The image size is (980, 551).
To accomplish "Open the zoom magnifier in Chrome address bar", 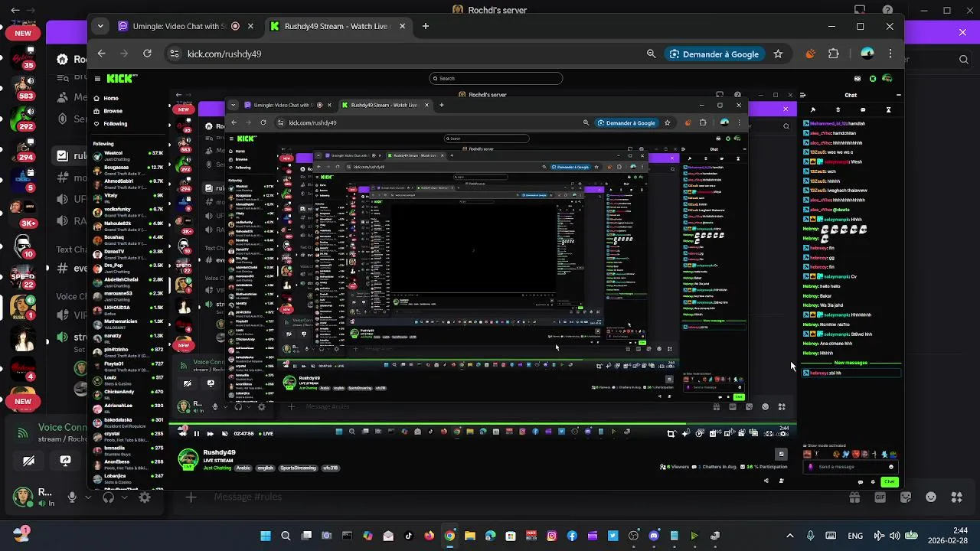I will (x=651, y=54).
